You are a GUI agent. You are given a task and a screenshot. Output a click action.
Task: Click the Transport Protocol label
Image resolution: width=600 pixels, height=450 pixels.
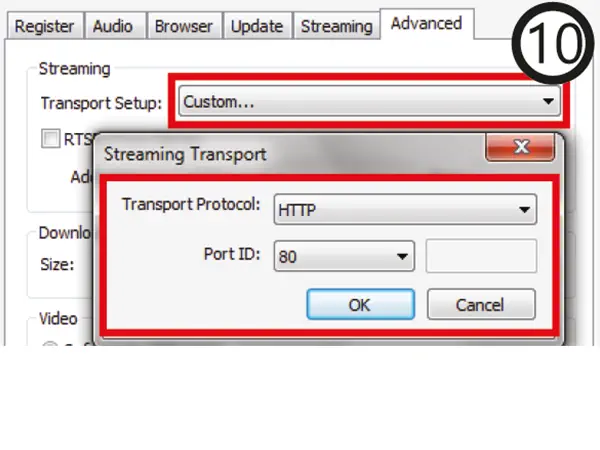[x=191, y=204]
